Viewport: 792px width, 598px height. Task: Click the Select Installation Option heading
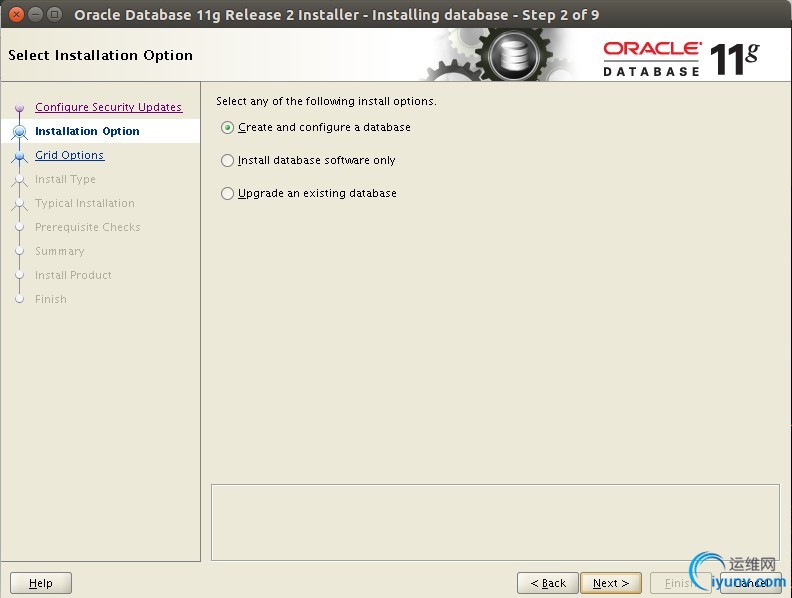pyautogui.click(x=101, y=55)
